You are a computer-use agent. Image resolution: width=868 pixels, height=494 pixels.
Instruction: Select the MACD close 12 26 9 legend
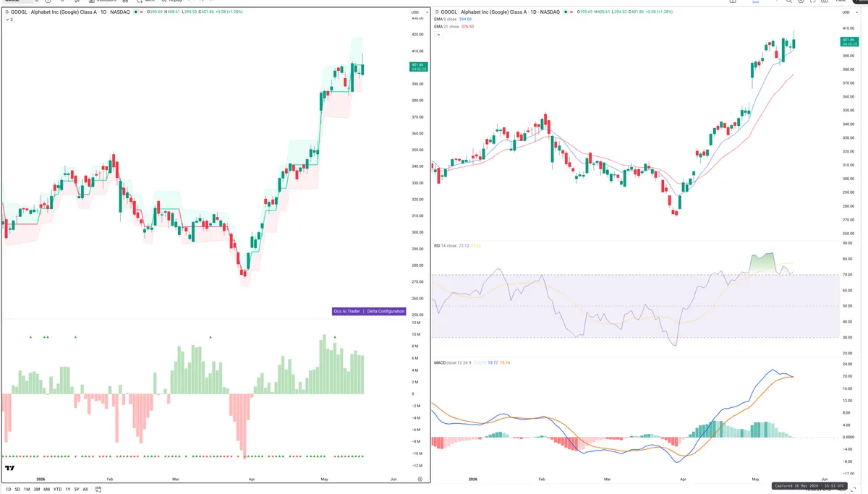[x=452, y=362]
